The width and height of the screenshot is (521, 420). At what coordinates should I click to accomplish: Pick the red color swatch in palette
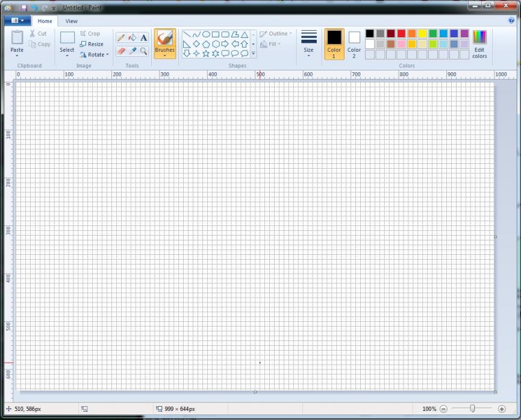(x=401, y=34)
